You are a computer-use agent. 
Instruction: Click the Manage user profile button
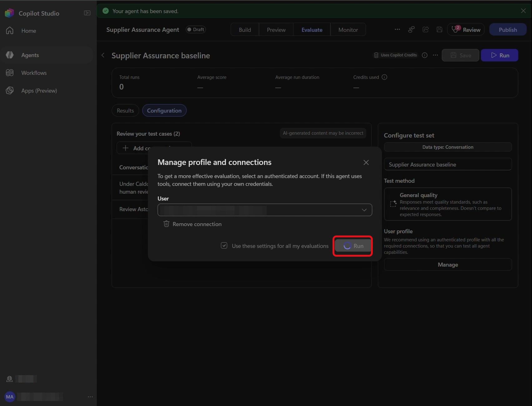[x=448, y=265]
